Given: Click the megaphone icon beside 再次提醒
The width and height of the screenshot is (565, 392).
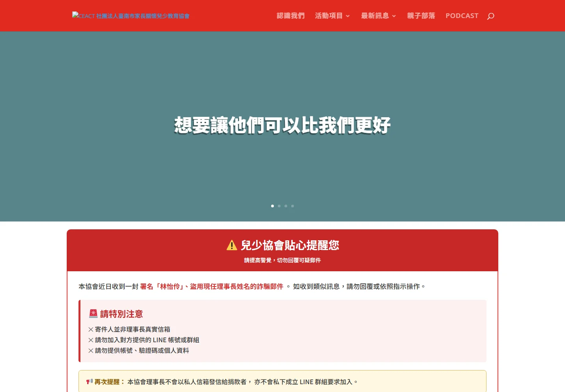Looking at the screenshot, I should point(89,381).
